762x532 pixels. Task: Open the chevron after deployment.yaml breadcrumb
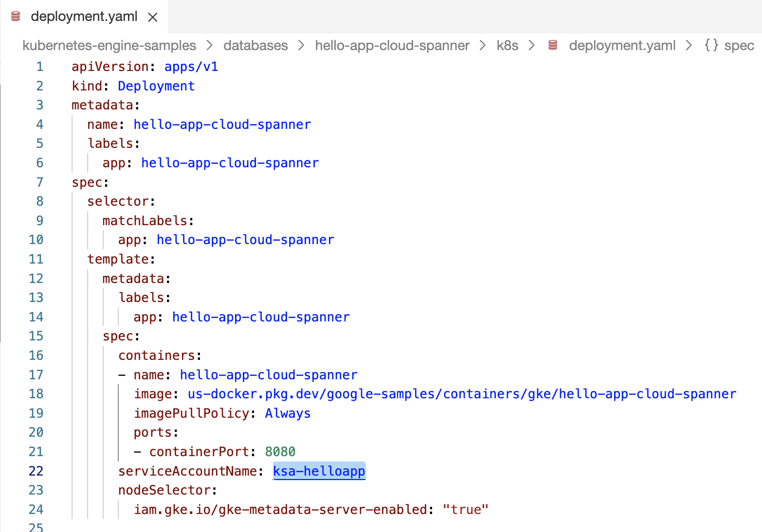point(689,45)
